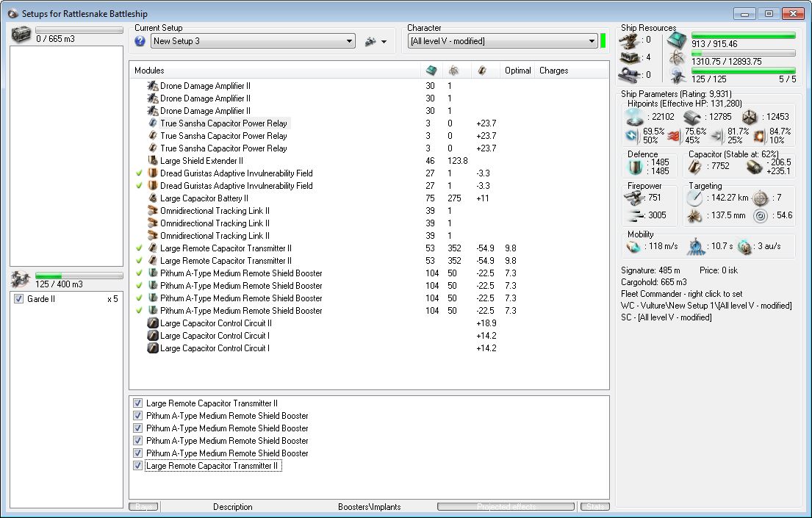Click the volley damage icon next to 3005

pos(635,215)
